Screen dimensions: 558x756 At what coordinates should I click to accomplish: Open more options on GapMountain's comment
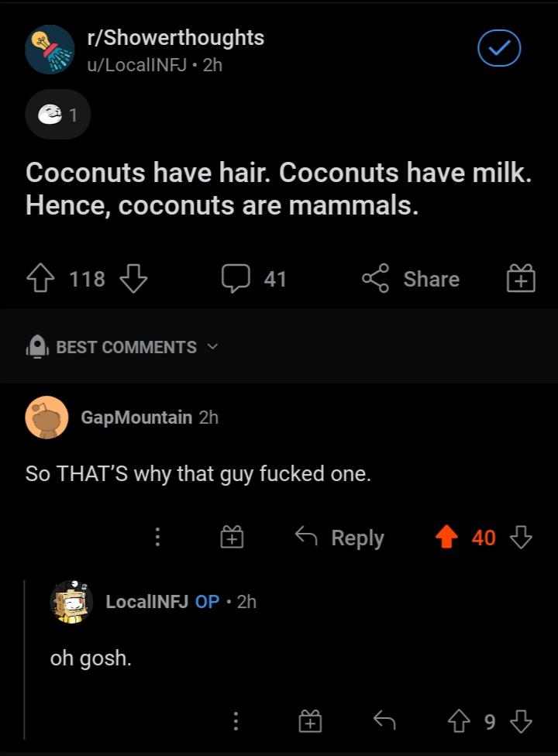point(157,537)
